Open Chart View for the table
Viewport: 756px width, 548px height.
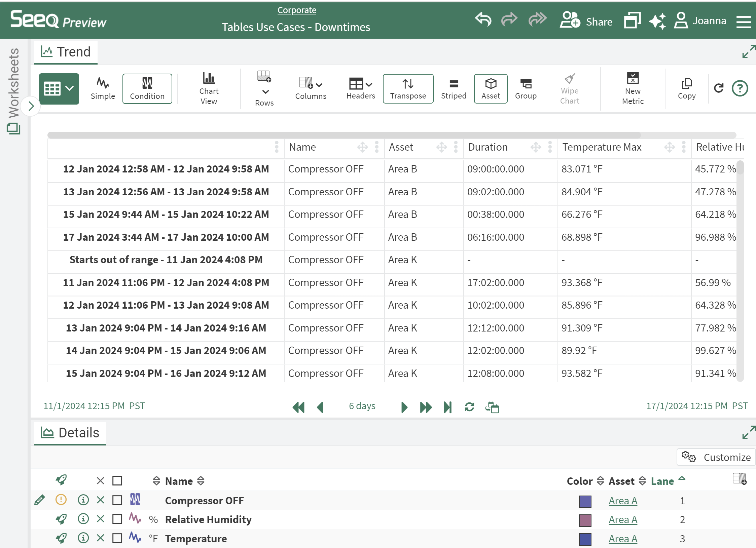(x=209, y=89)
